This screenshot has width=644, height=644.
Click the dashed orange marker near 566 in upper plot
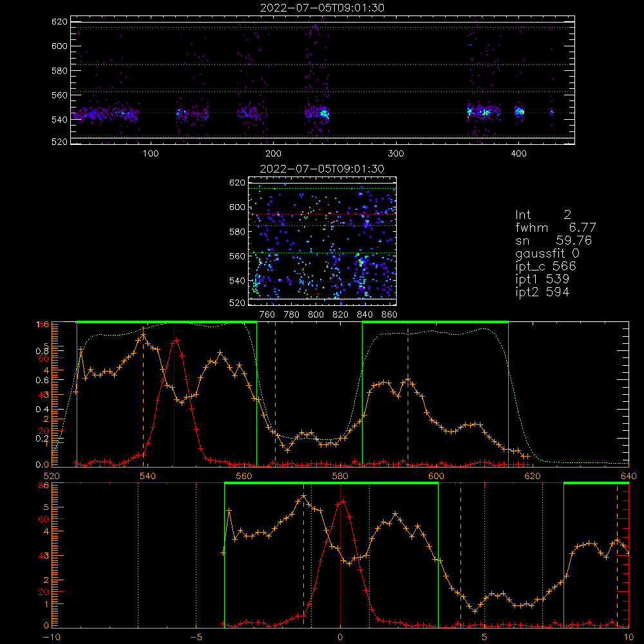275,394
